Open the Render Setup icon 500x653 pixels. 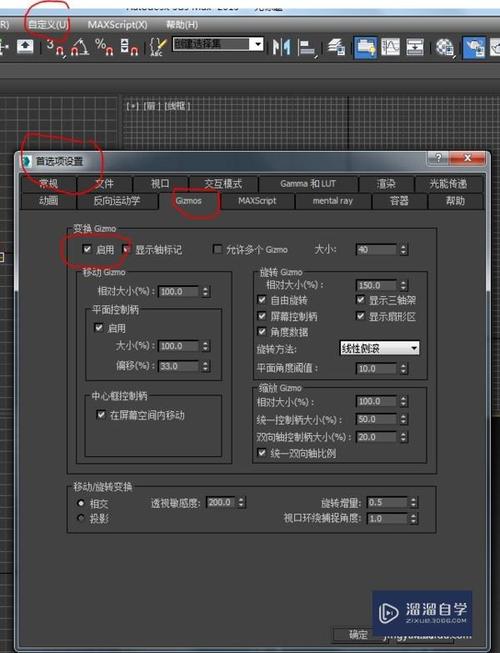click(474, 47)
